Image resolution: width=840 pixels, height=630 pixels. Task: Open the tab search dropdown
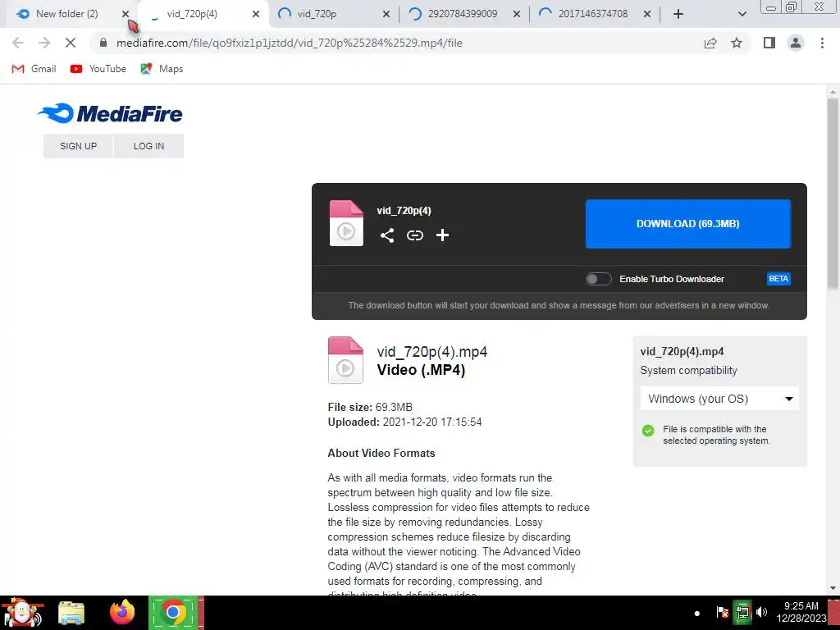pos(742,15)
